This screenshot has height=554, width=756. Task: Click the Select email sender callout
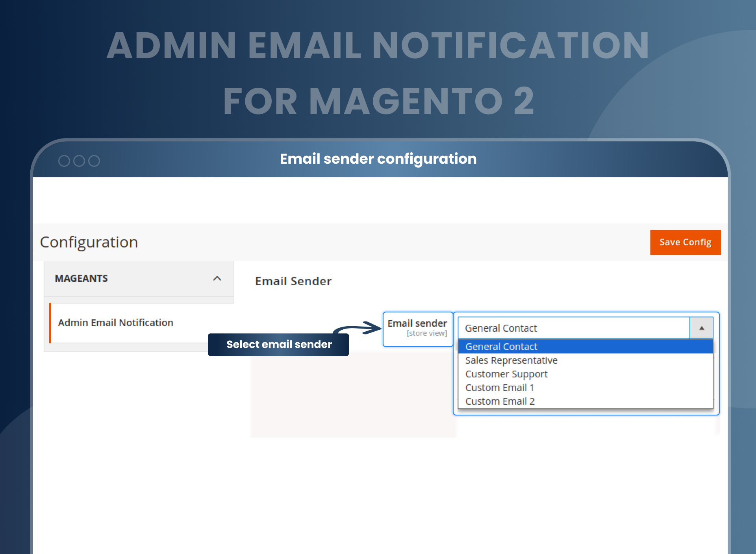pyautogui.click(x=278, y=345)
